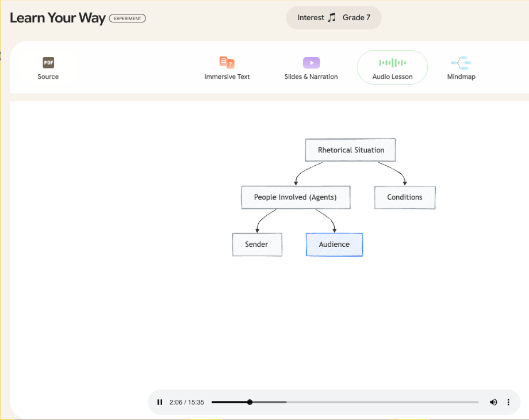529x420 pixels.
Task: Open the Mindmap icon
Action: pos(461,63)
